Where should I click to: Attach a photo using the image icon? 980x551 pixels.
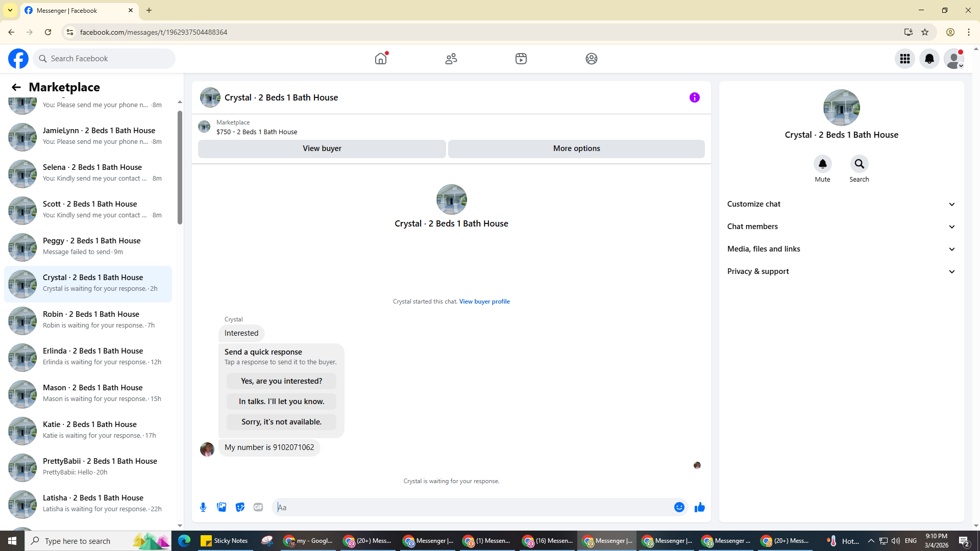(x=222, y=507)
